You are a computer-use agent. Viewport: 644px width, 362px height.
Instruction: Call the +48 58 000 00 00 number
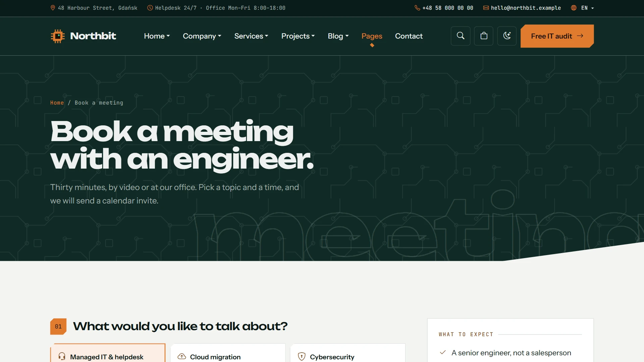tap(447, 8)
